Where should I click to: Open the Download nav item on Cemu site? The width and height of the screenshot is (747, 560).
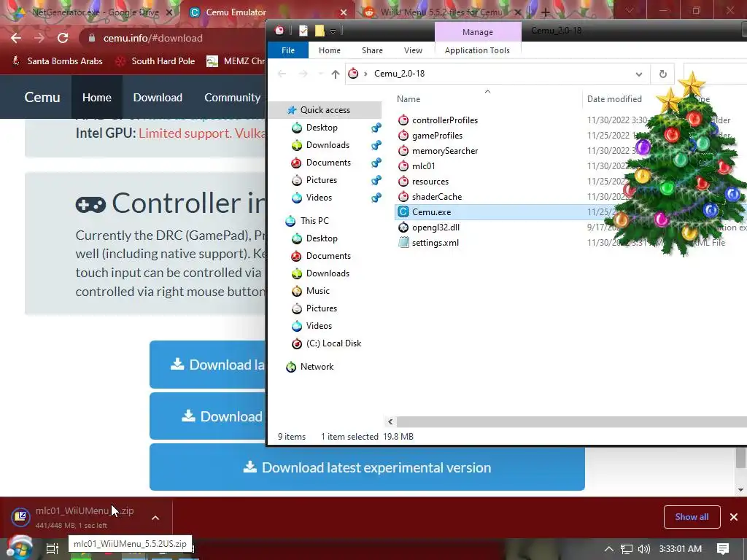[x=158, y=97]
